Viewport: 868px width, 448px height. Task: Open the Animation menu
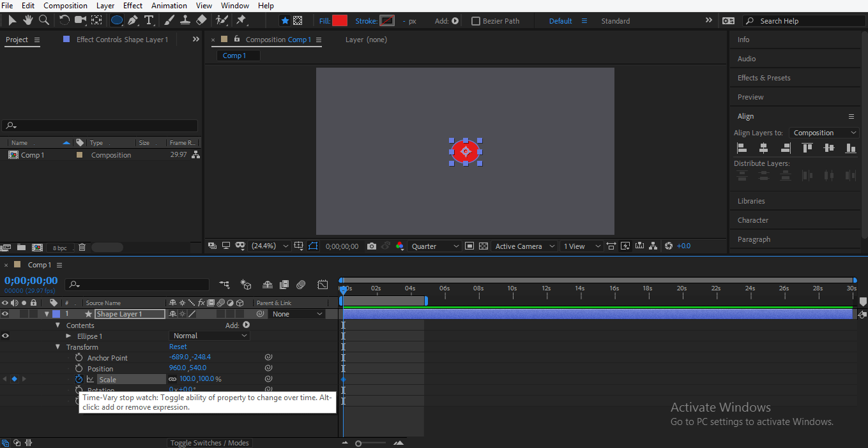[x=169, y=6]
